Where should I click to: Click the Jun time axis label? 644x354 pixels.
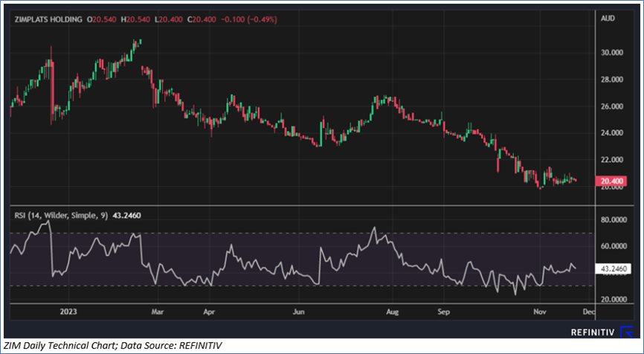pos(299,312)
